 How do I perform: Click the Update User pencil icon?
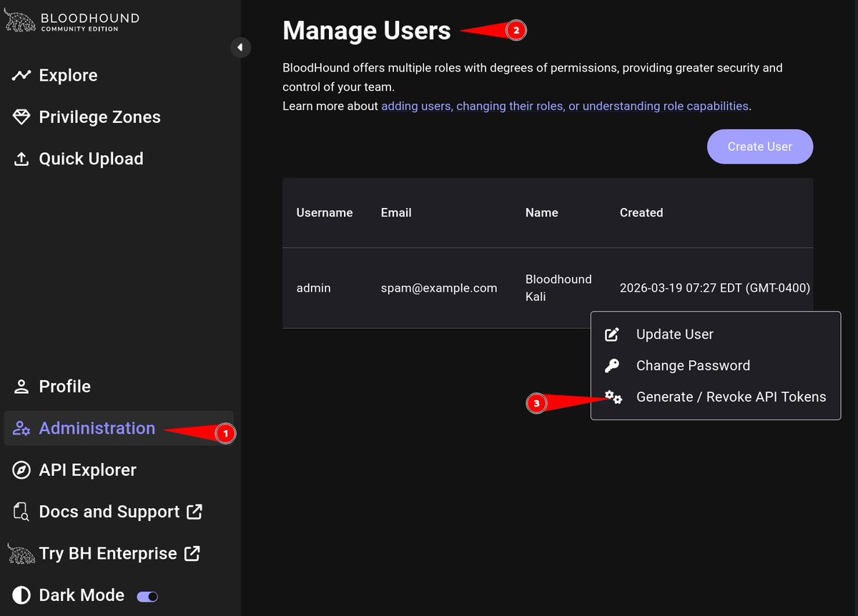tap(612, 334)
